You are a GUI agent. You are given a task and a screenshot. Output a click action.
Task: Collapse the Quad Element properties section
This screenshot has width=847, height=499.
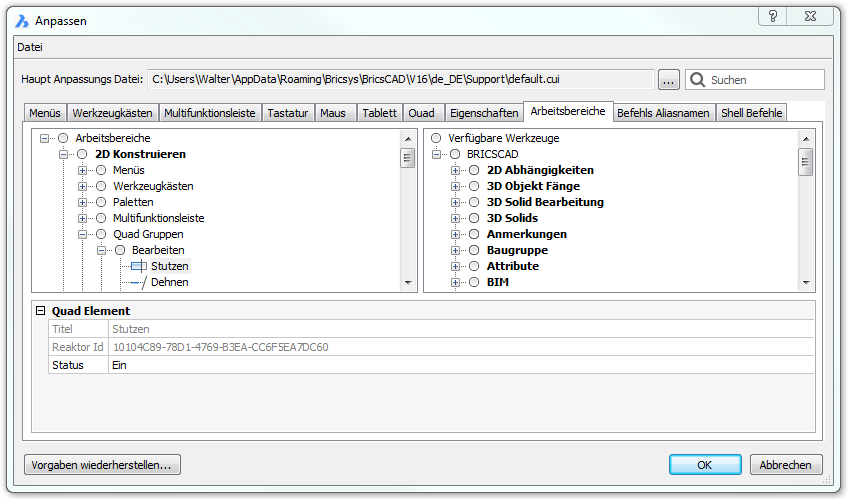(x=41, y=311)
